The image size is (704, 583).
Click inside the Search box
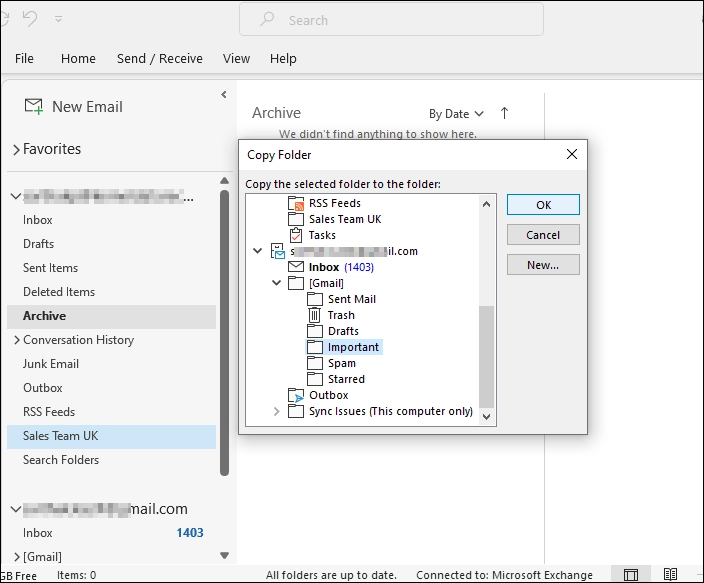click(x=391, y=19)
